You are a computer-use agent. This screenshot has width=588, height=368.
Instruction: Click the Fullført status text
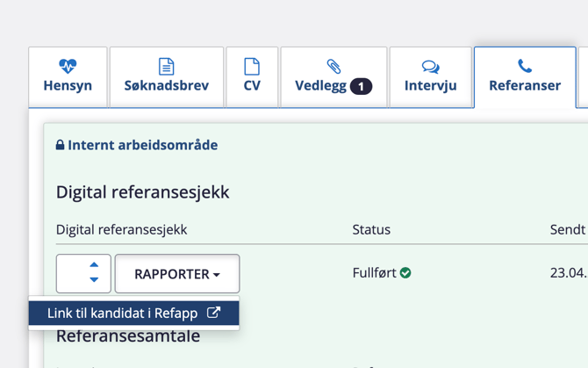374,273
